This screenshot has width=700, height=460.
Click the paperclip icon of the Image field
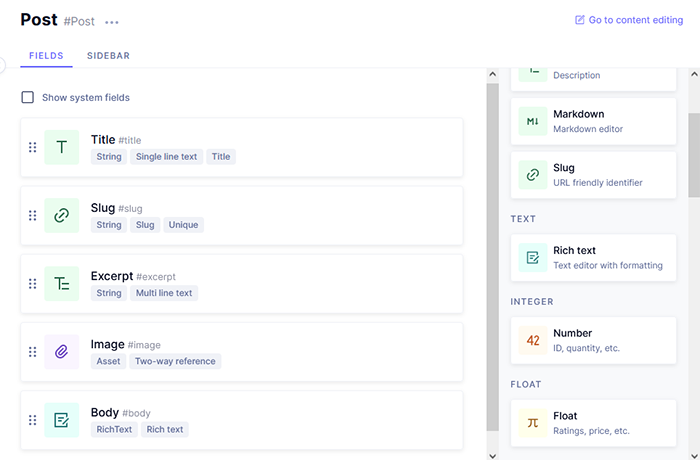tap(62, 352)
